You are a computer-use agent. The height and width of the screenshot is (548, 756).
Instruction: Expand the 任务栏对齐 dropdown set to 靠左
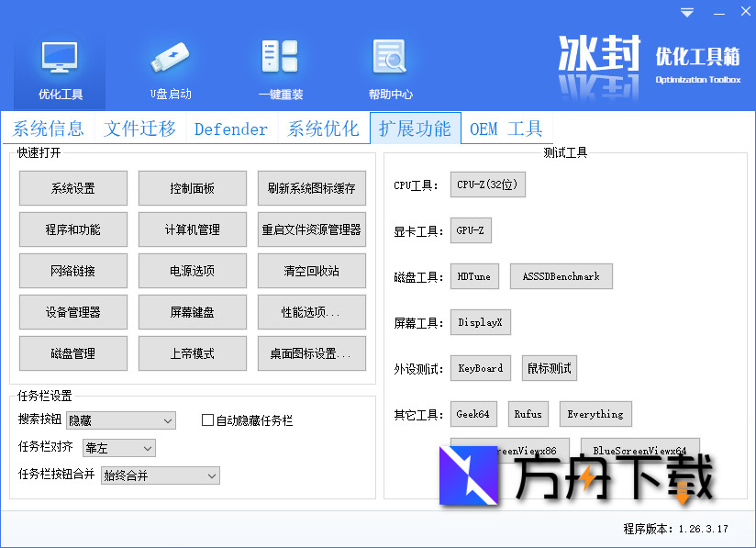pyautogui.click(x=118, y=448)
